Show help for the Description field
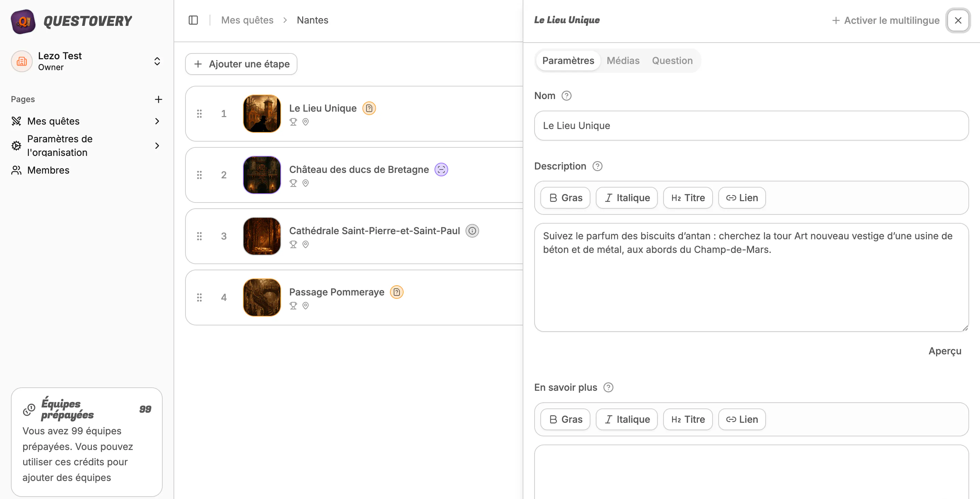Viewport: 980px width, 499px height. click(597, 166)
